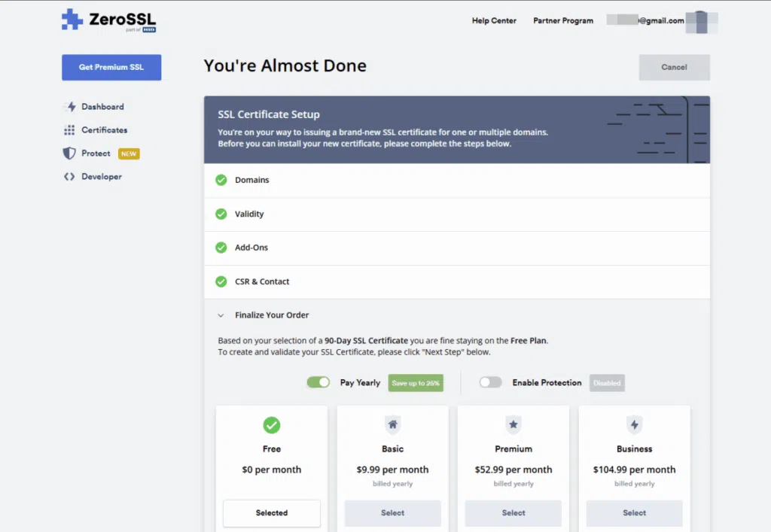Toggle the Pay Yearly switch

click(318, 382)
